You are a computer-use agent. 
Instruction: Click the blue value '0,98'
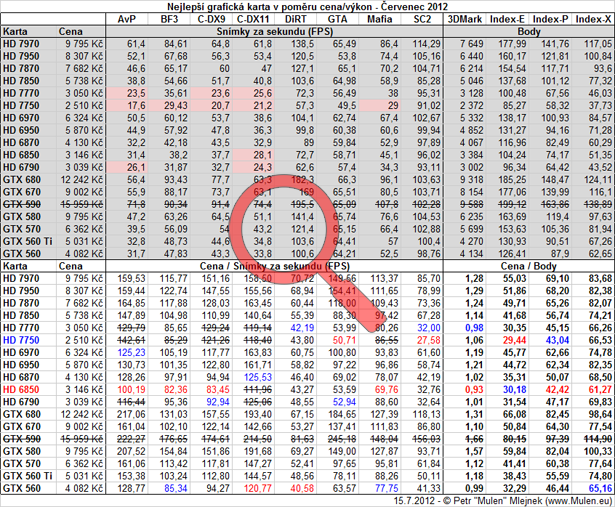pos(474,328)
